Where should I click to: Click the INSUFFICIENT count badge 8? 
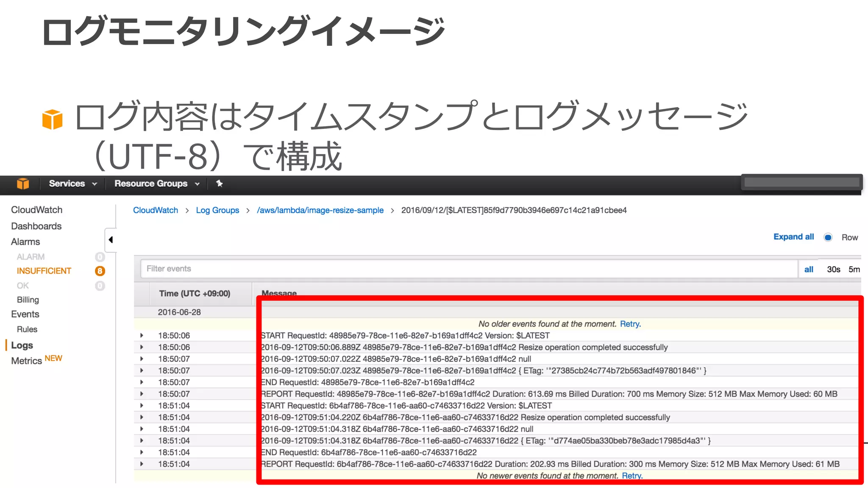coord(100,271)
